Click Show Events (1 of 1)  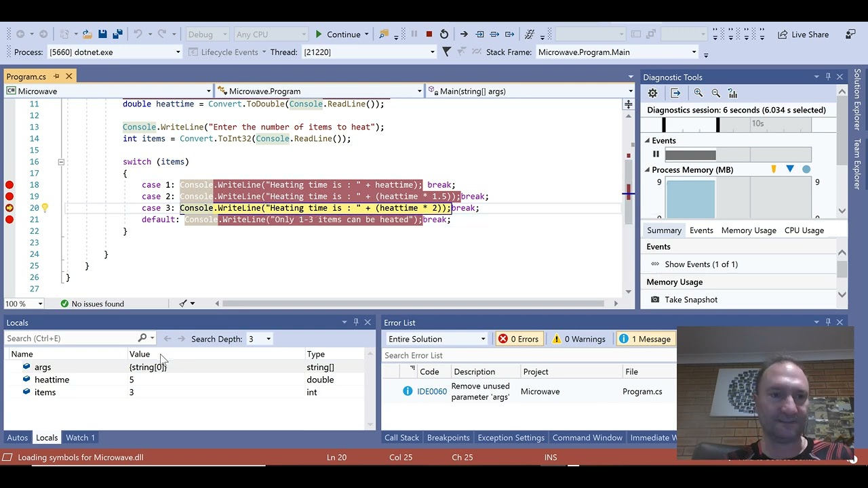[x=701, y=264]
